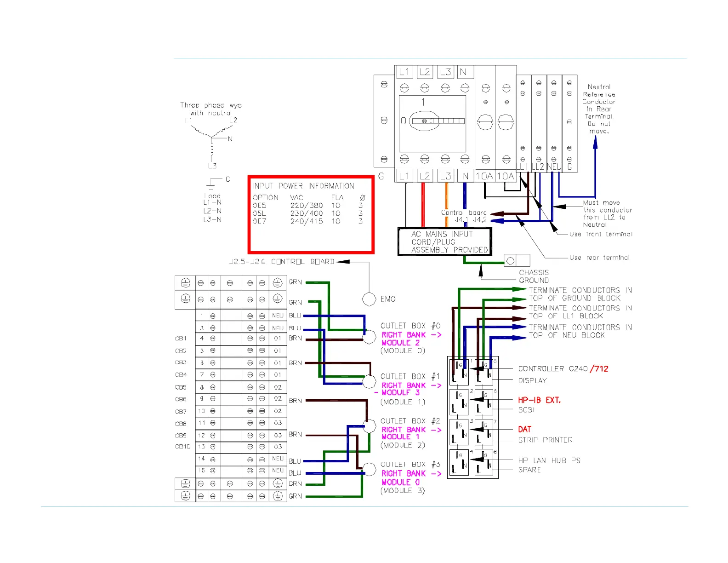This screenshot has width=728, height=563.
Task: Click the red /712 annotation
Action: click(x=599, y=369)
